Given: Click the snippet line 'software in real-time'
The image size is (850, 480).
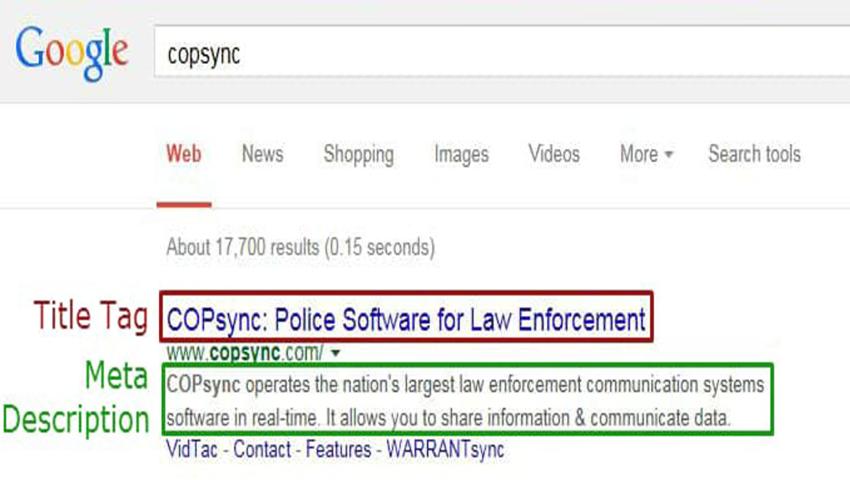Looking at the screenshot, I should coord(449,418).
